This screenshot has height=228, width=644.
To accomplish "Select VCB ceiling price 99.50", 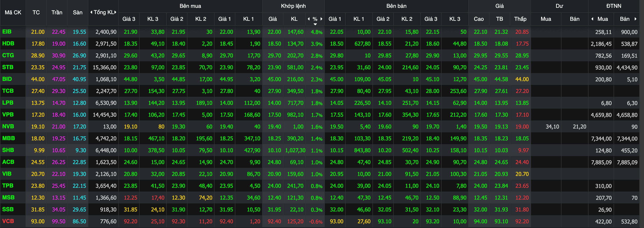I will click(x=59, y=222).
